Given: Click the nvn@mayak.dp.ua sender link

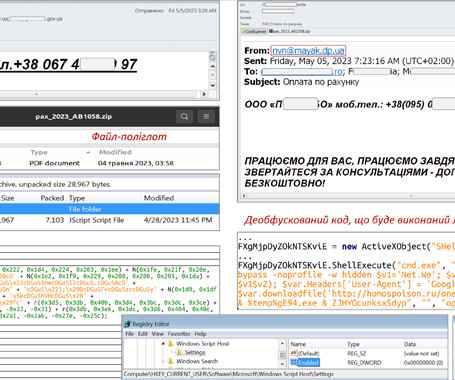Looking at the screenshot, I should pyautogui.click(x=308, y=51).
